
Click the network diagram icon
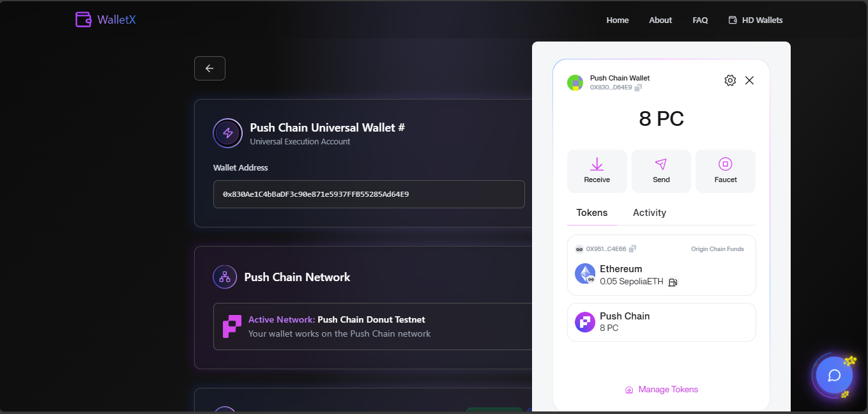(225, 277)
